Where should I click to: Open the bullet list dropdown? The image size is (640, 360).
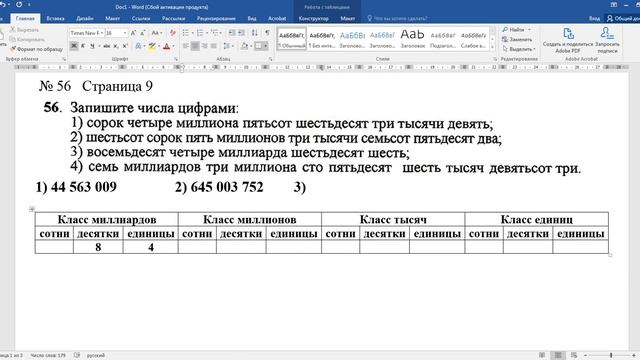[192, 33]
